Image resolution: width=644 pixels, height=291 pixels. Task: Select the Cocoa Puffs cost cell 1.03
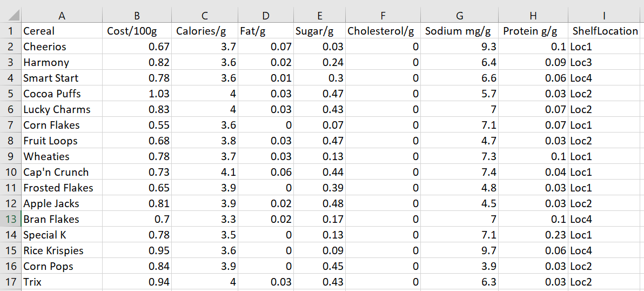137,94
